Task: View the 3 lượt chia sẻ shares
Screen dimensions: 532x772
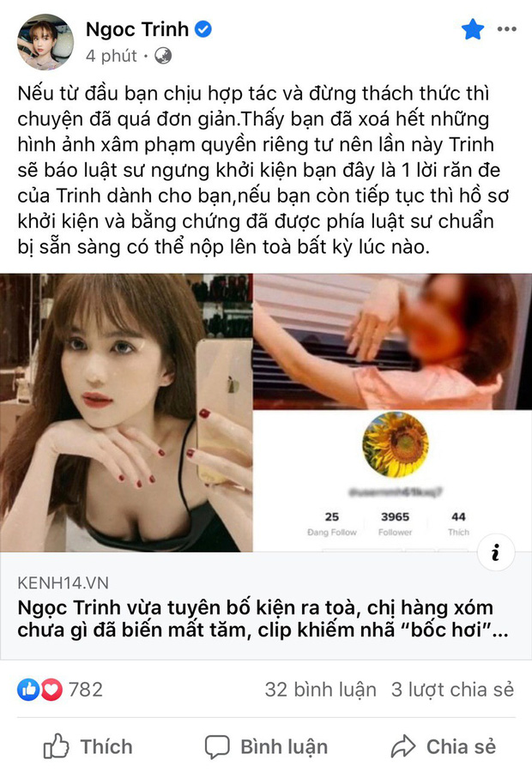Action: click(x=452, y=690)
